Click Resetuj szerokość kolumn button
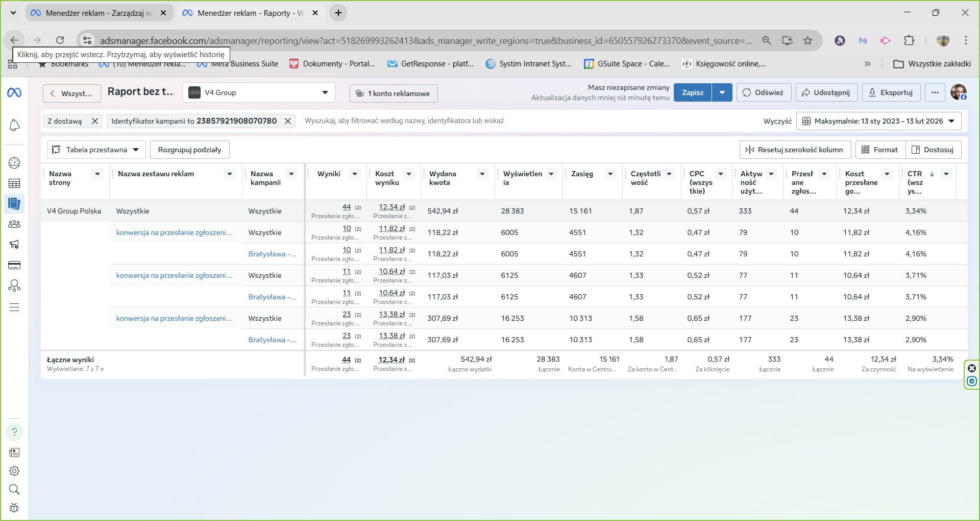This screenshot has width=980, height=521. point(795,150)
